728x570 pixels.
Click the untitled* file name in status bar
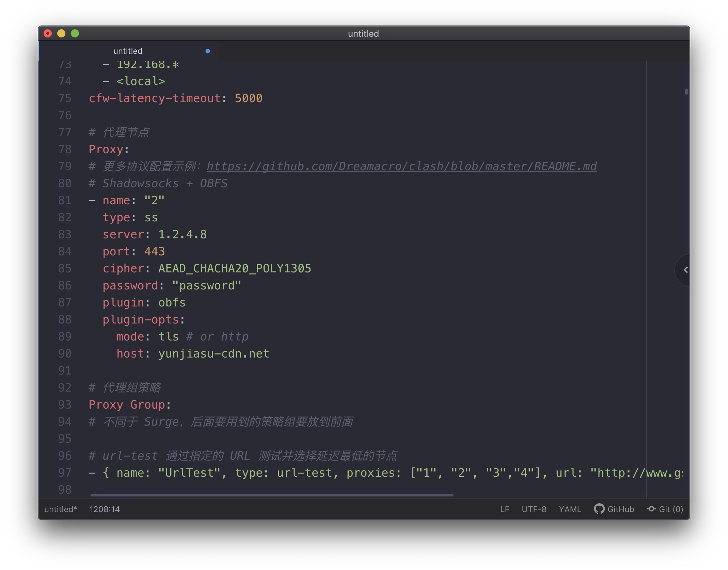click(61, 509)
